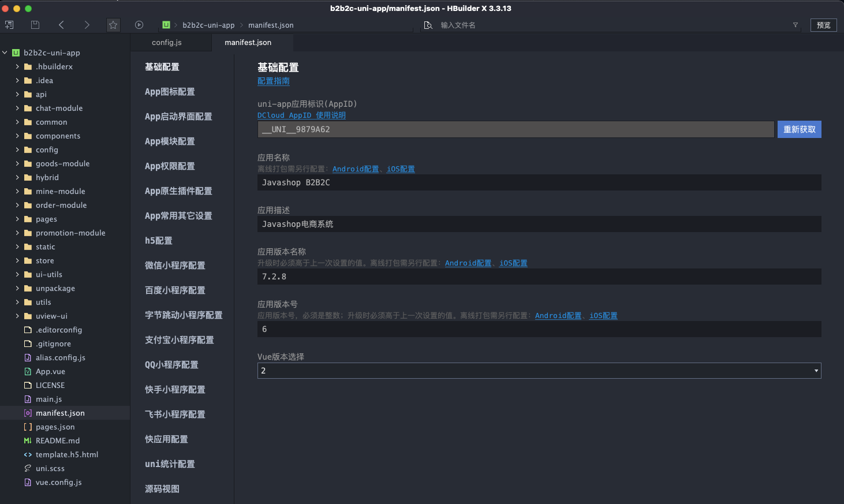
Task: Click the vue.config.js file icon
Action: point(28,482)
